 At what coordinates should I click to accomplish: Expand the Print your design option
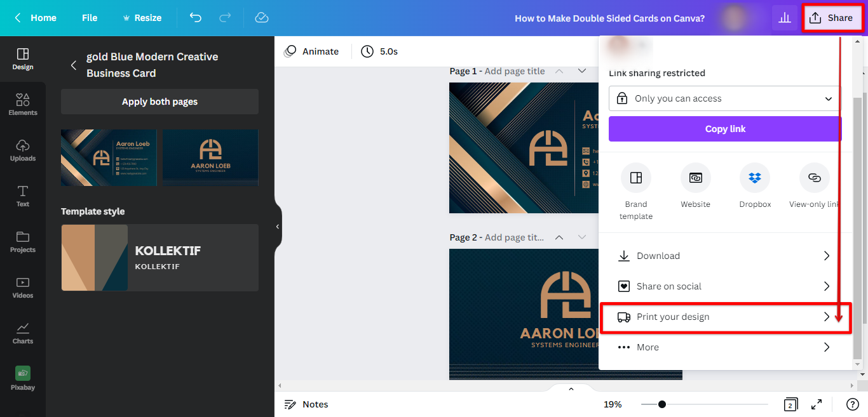[x=724, y=317]
